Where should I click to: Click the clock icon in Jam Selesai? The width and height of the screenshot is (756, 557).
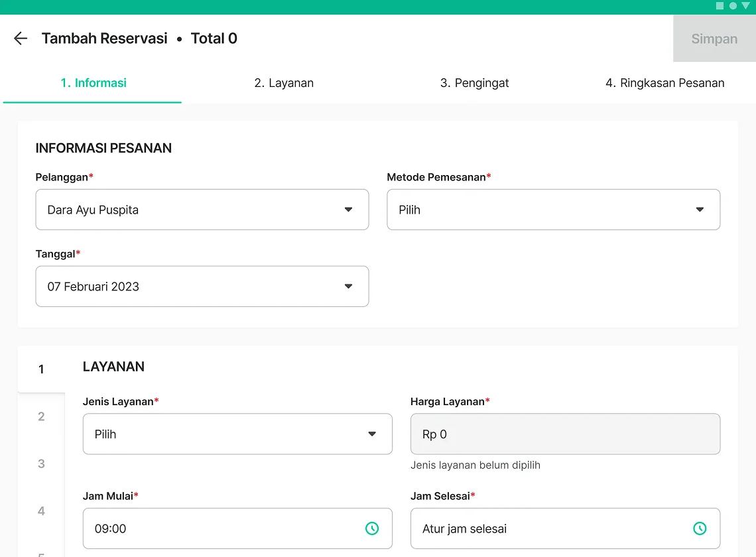click(x=700, y=528)
